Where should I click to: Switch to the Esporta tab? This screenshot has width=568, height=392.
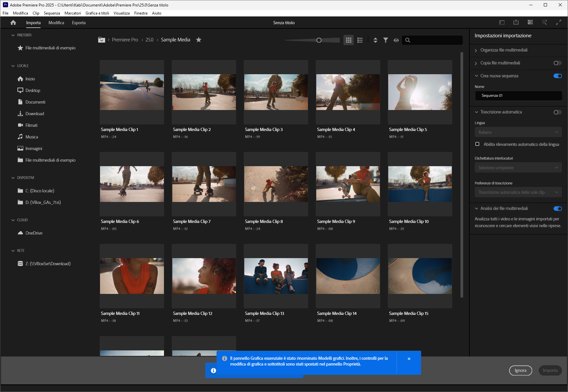point(79,23)
